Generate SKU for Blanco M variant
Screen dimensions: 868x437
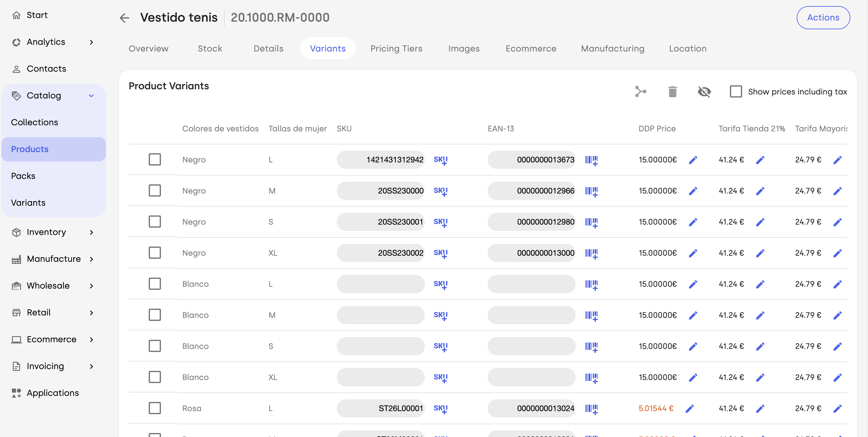pos(440,315)
